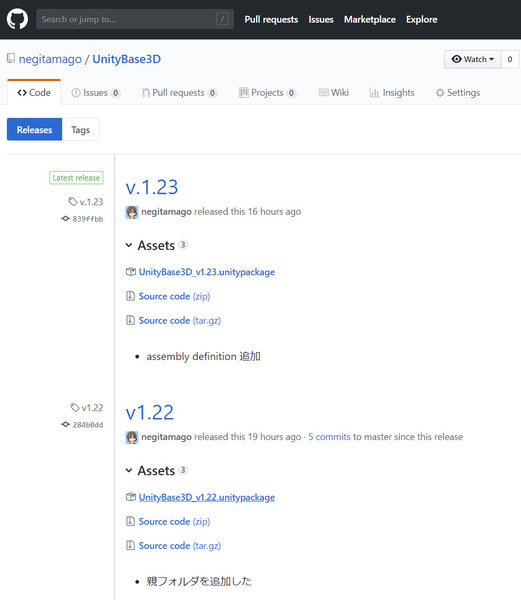521x600 pixels.
Task: Focus the Search or jump to field
Action: click(135, 19)
